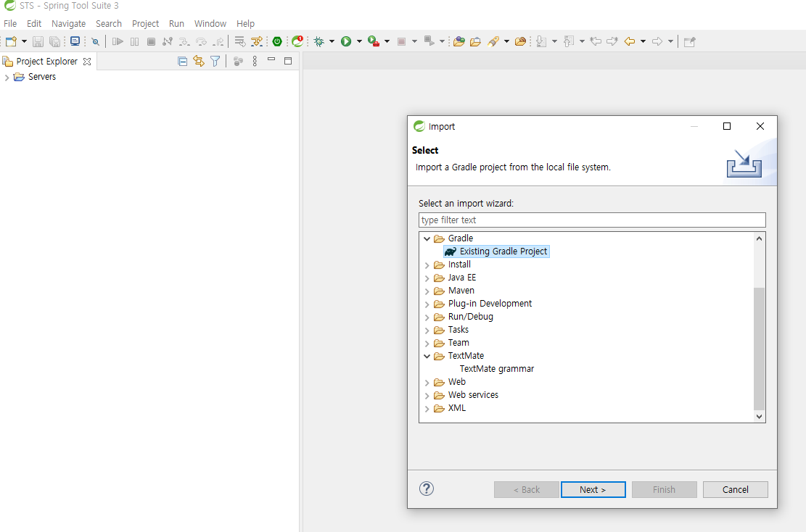Toggle Skip All Breakpoints icon
Image resolution: width=806 pixels, height=532 pixels.
95,41
